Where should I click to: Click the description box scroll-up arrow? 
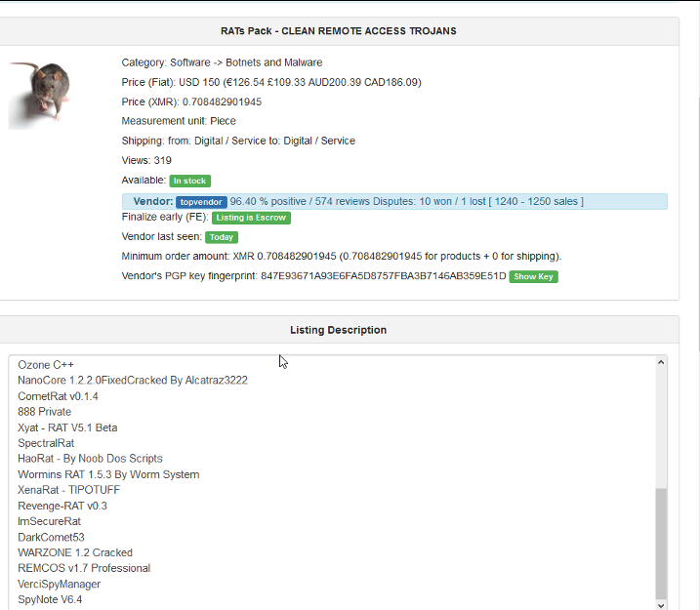[661, 362]
